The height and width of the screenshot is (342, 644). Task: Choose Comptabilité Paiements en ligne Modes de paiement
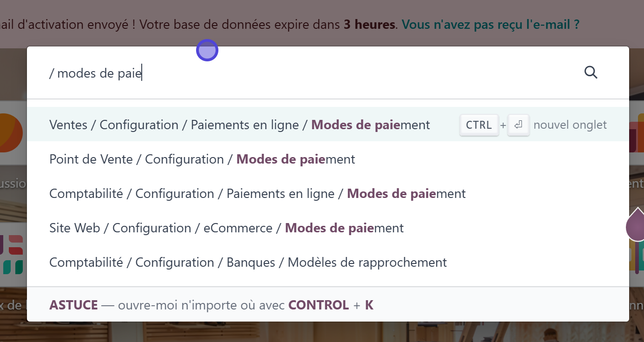tap(257, 194)
